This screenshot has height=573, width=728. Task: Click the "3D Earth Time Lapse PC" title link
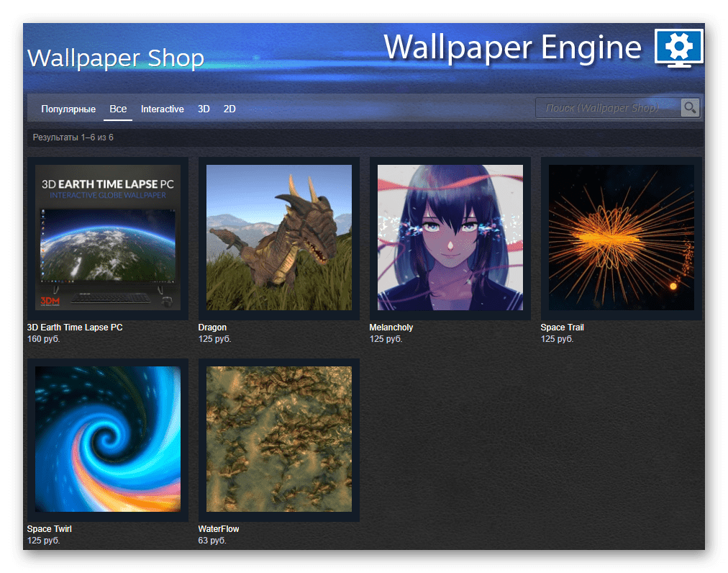point(75,328)
